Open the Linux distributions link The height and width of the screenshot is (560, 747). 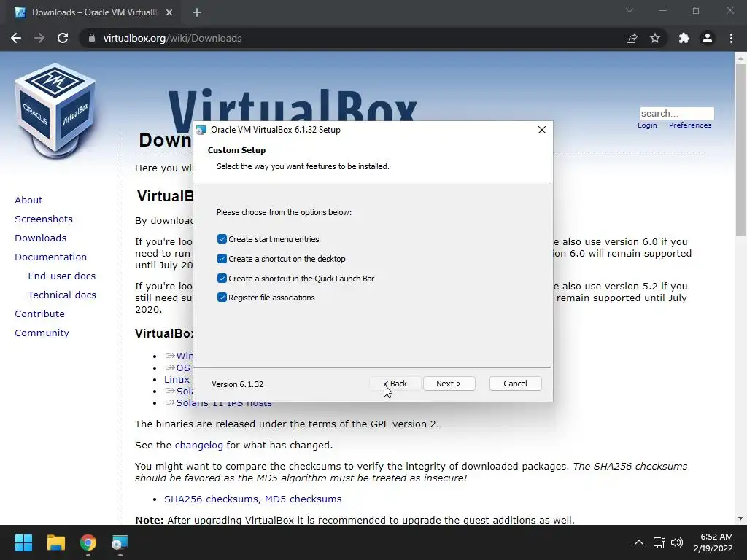[x=177, y=379]
